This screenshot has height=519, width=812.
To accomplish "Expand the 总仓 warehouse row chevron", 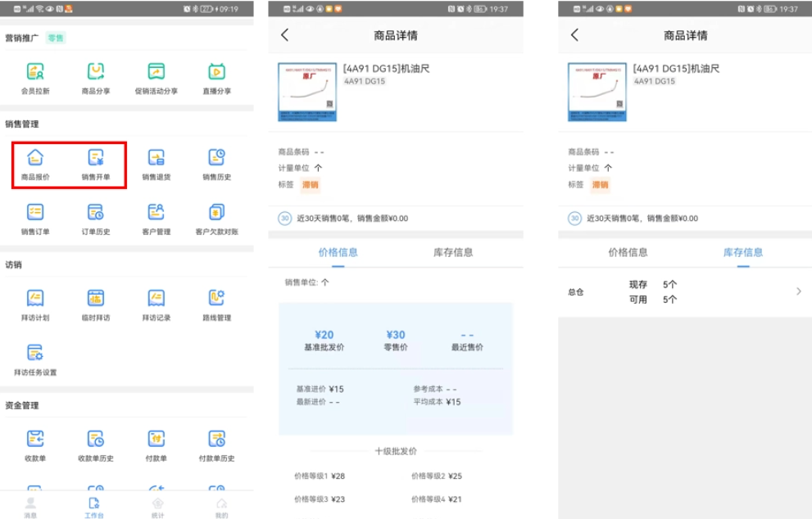I will pyautogui.click(x=799, y=291).
